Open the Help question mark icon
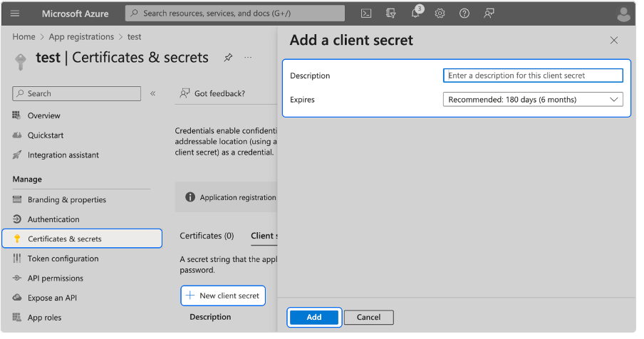Screen dimensions: 644x339 point(464,14)
